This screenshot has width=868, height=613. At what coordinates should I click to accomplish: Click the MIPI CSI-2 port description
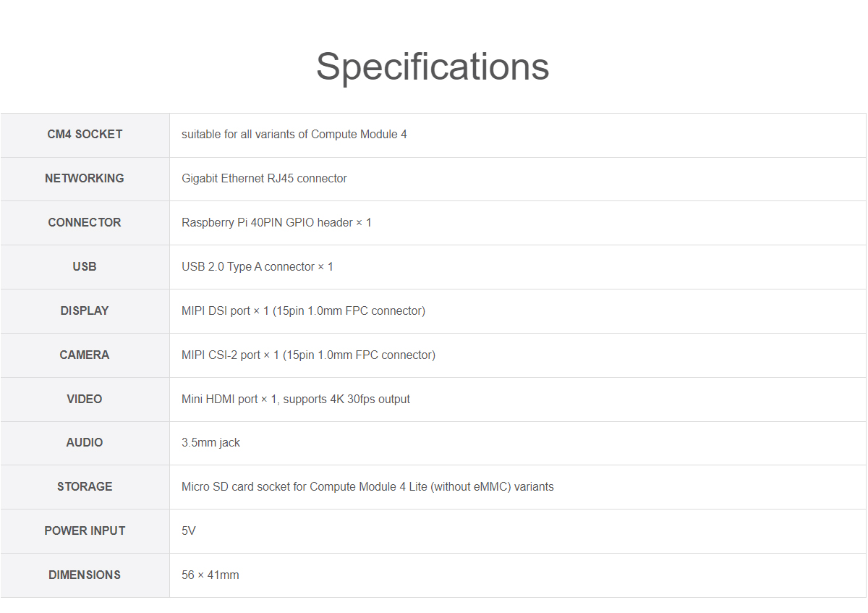click(x=308, y=355)
